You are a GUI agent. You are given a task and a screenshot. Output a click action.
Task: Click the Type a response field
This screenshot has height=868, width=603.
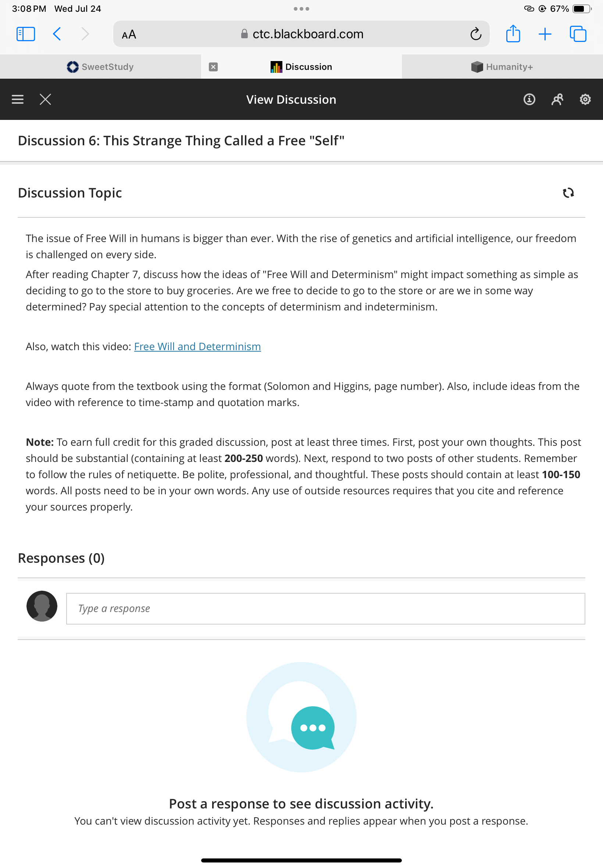click(x=325, y=608)
